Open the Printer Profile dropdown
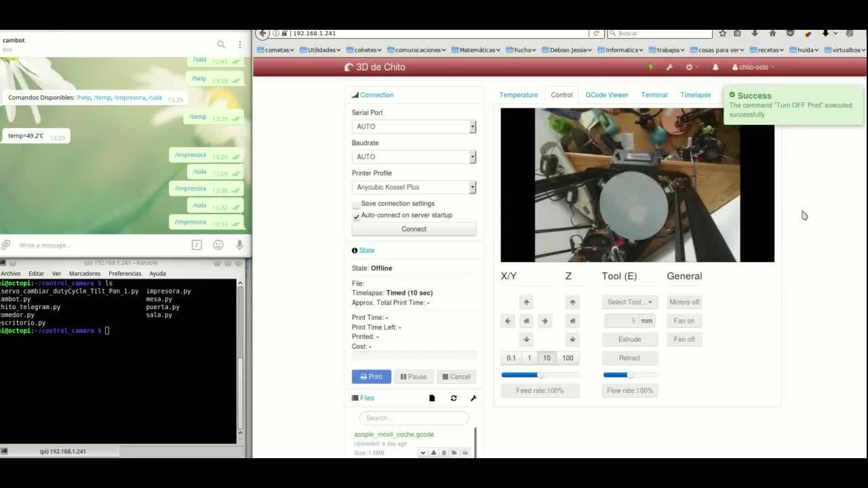 [x=414, y=187]
